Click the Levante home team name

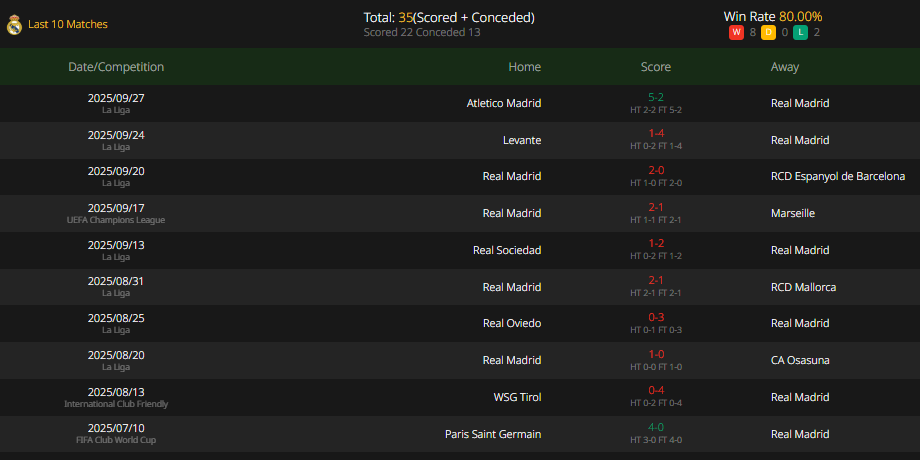click(x=522, y=140)
